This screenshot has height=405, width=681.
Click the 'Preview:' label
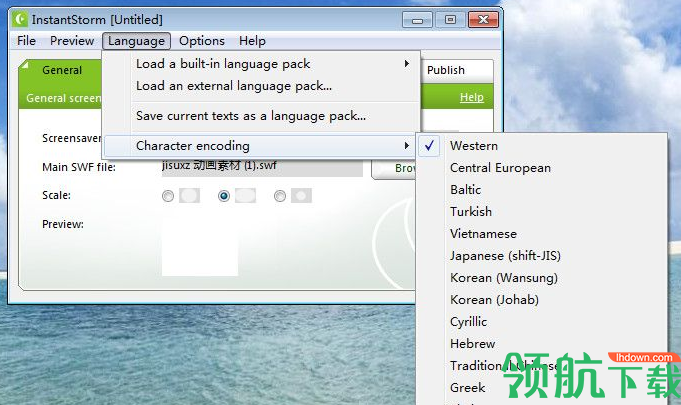[x=63, y=224]
